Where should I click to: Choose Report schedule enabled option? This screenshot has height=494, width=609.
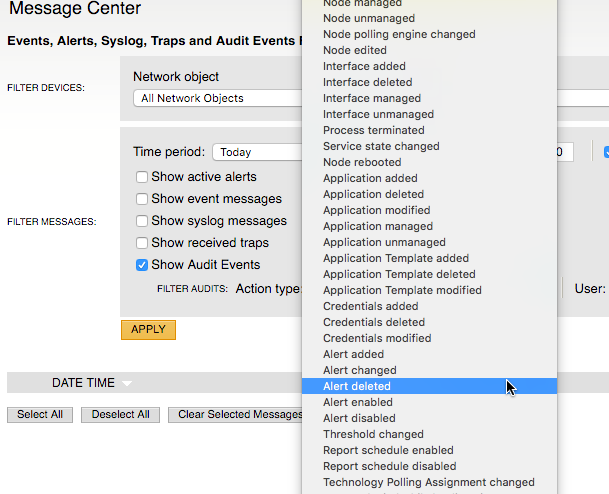[429, 450]
